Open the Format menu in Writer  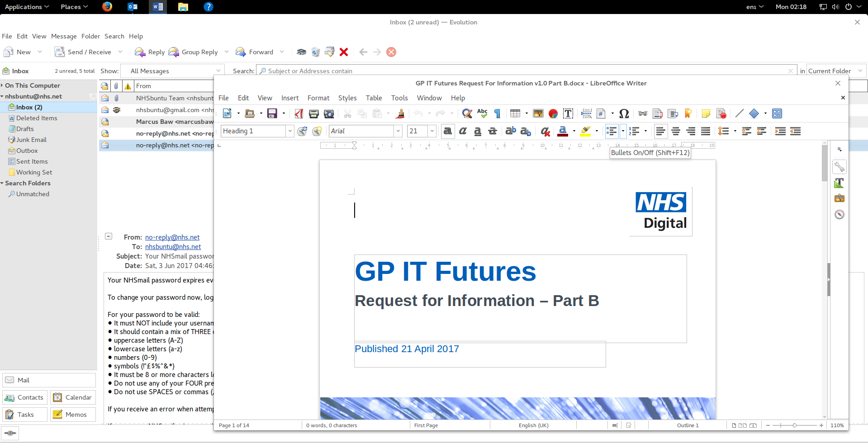click(x=318, y=98)
